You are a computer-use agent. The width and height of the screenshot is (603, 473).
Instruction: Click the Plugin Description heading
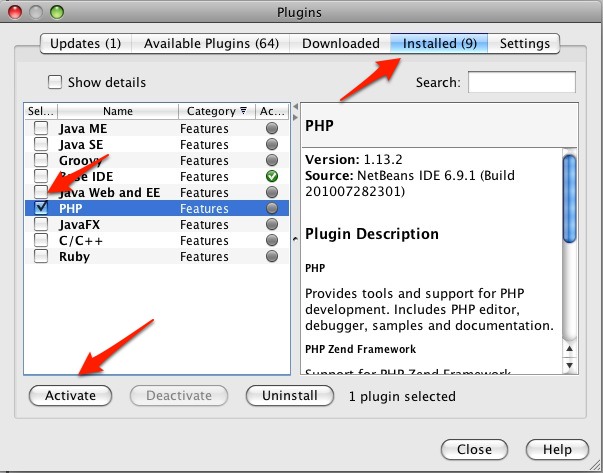tap(372, 234)
